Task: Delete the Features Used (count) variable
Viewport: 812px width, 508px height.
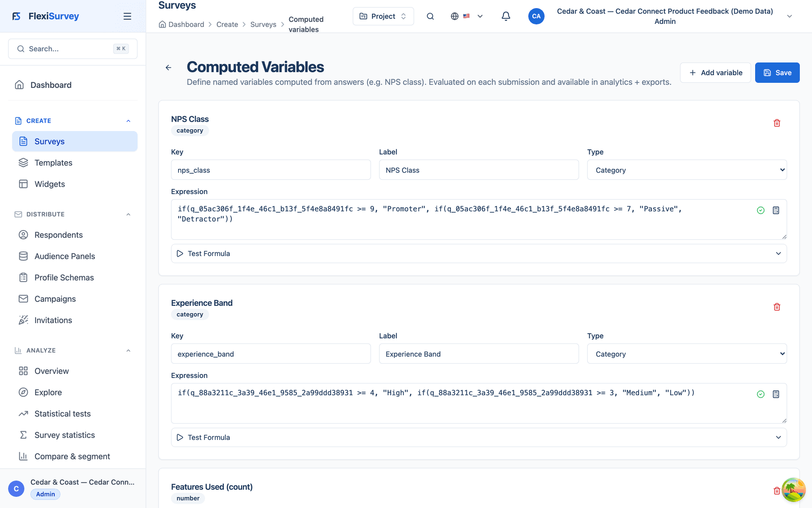Action: click(x=776, y=491)
